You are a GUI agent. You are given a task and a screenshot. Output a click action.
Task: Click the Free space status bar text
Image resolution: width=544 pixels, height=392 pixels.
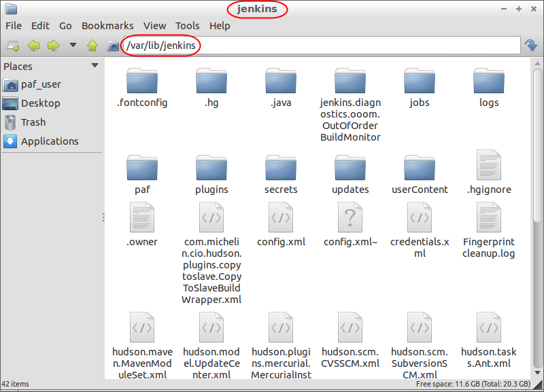coord(473,384)
